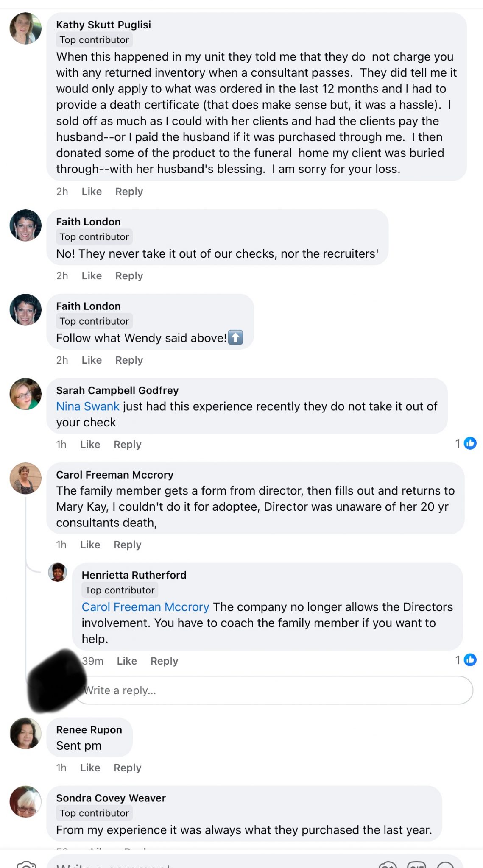Click the 2h timestamp under Faith London's comment
This screenshot has width=483, height=868.
[62, 275]
